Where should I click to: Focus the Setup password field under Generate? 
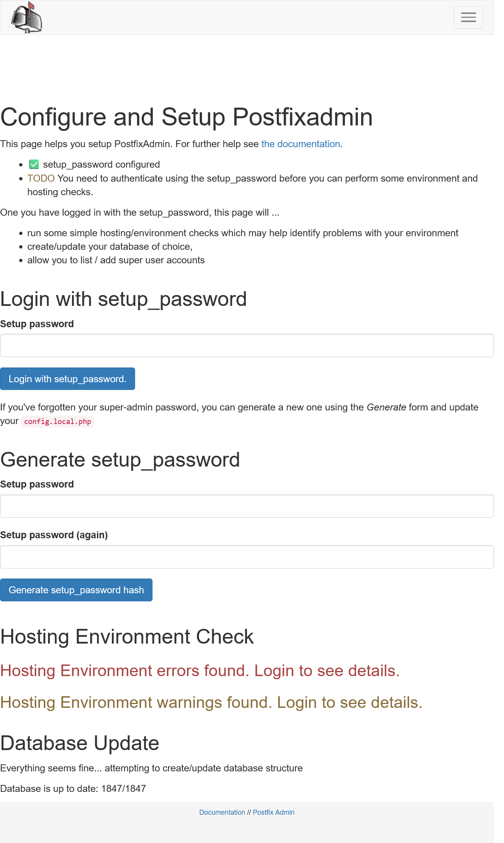[247, 506]
